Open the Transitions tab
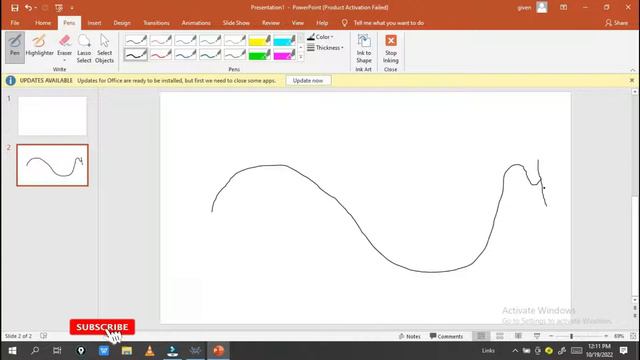The image size is (640, 360). tap(156, 23)
